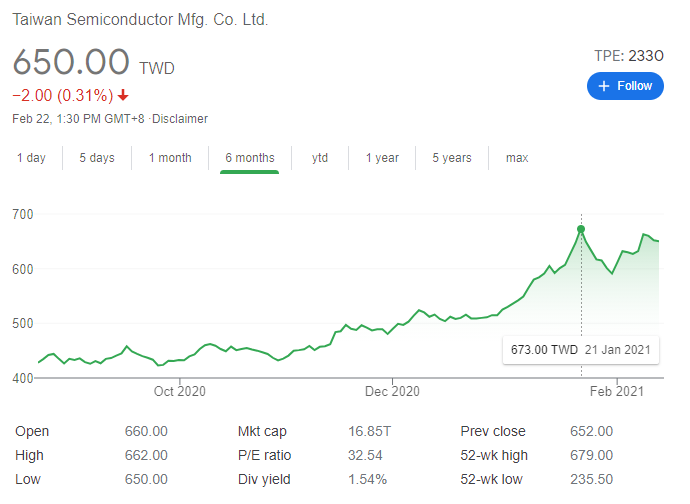The image size is (690, 504).
Task: Click the 500 y-axis label
Action: coord(23,324)
